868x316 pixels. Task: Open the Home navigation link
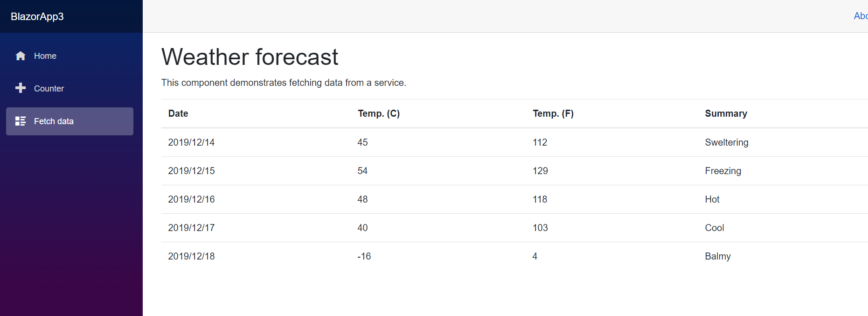pyautogui.click(x=45, y=56)
